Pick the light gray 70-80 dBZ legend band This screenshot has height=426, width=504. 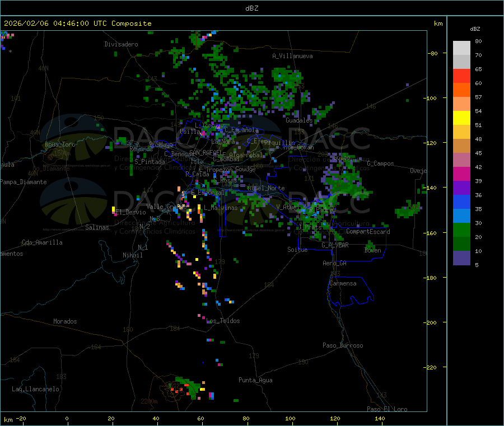[x=461, y=48]
